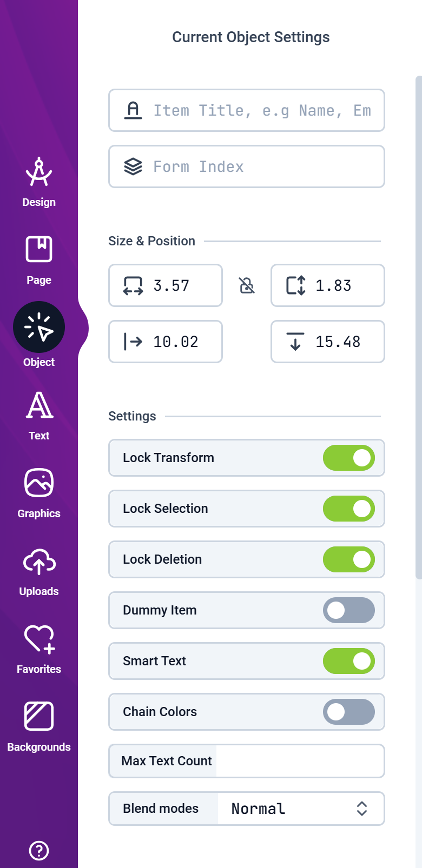
Task: Disable the Lock Transform switch
Action: (x=349, y=458)
